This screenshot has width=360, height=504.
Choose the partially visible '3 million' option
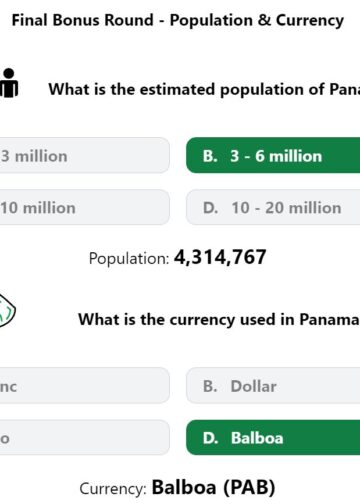click(85, 155)
